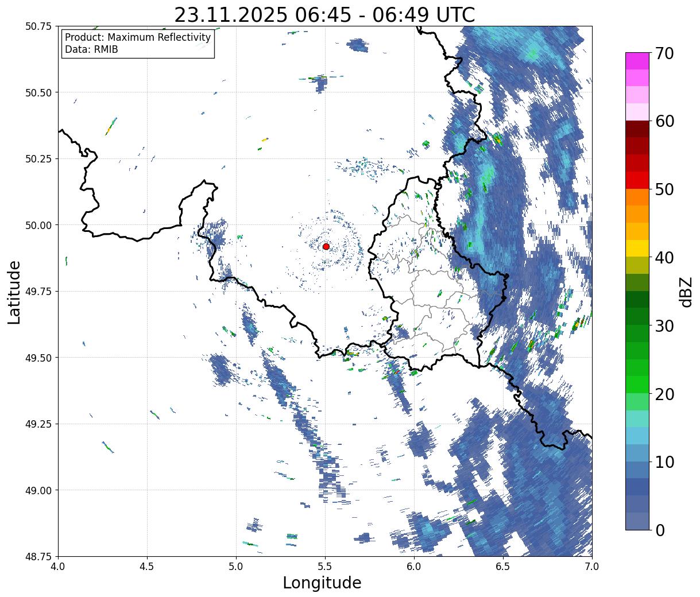Click the light blue band above 10 dBZ
700x597 pixels.
click(637, 453)
